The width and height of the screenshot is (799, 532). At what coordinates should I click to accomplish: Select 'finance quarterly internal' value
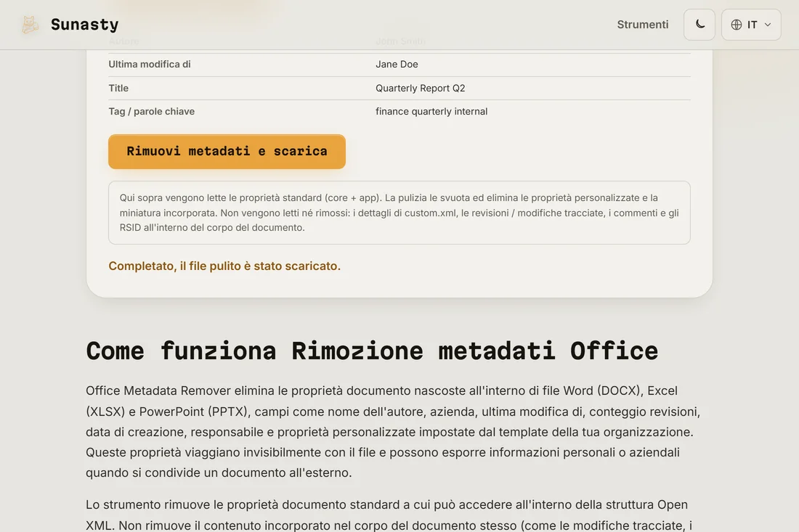pyautogui.click(x=431, y=112)
